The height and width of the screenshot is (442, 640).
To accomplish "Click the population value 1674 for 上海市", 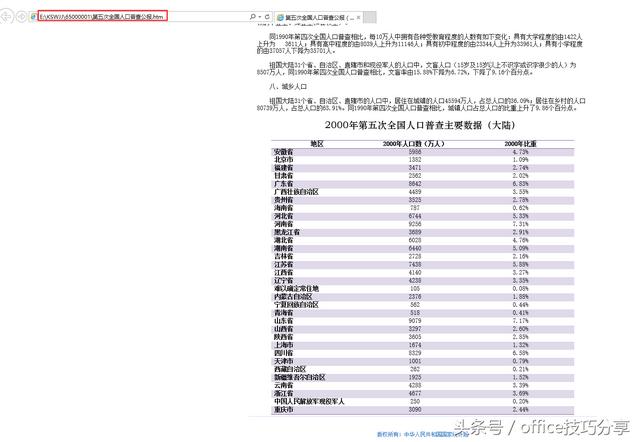I will [415, 345].
